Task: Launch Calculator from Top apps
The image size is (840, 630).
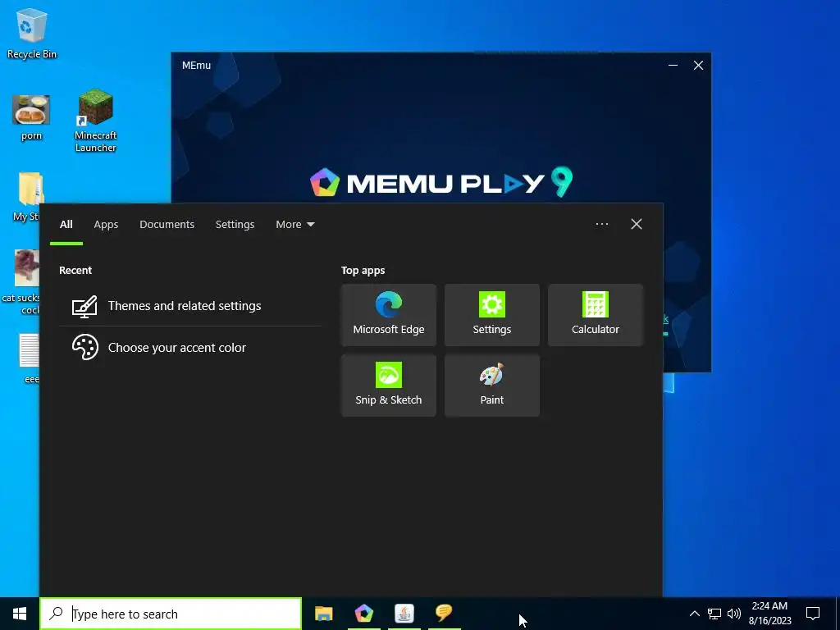Action: tap(596, 315)
